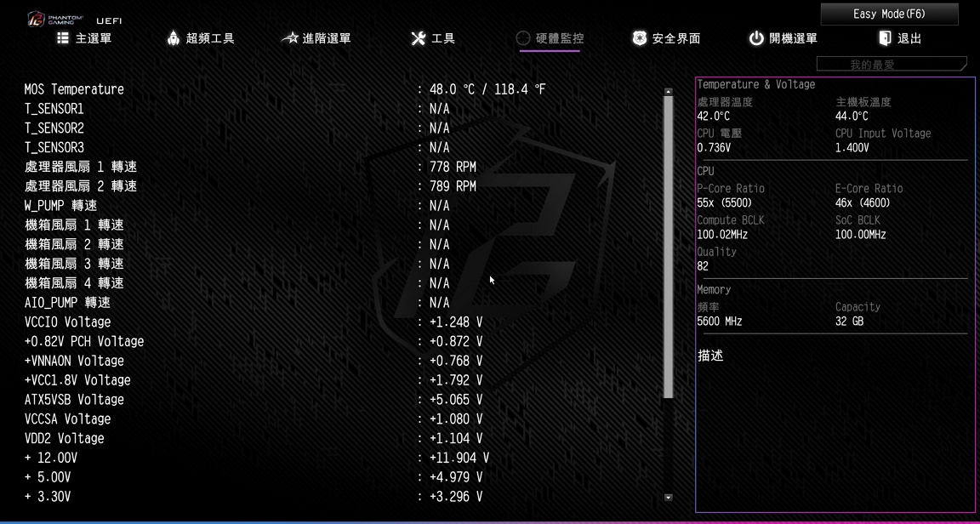This screenshot has width=980, height=524.
Task: Click the P-Core Ratio 55x (5500) value
Action: (725, 202)
